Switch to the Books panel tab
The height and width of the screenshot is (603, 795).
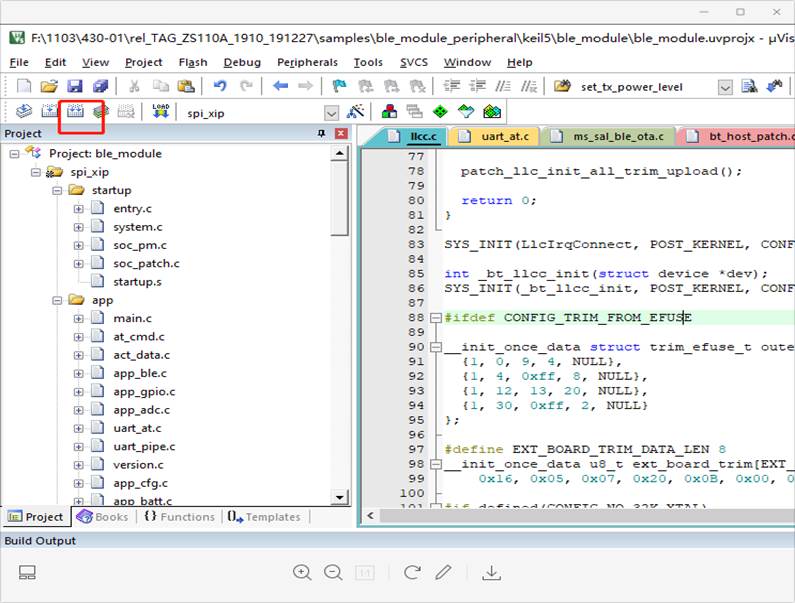tap(103, 517)
